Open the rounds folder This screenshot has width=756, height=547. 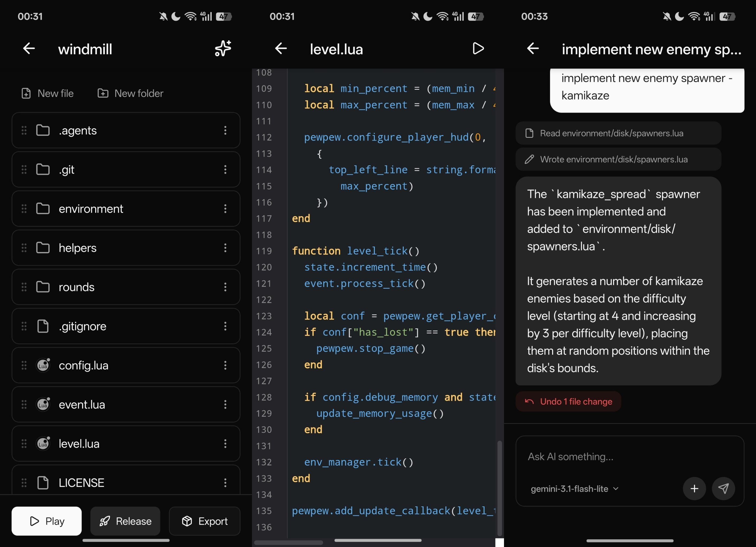tap(126, 287)
